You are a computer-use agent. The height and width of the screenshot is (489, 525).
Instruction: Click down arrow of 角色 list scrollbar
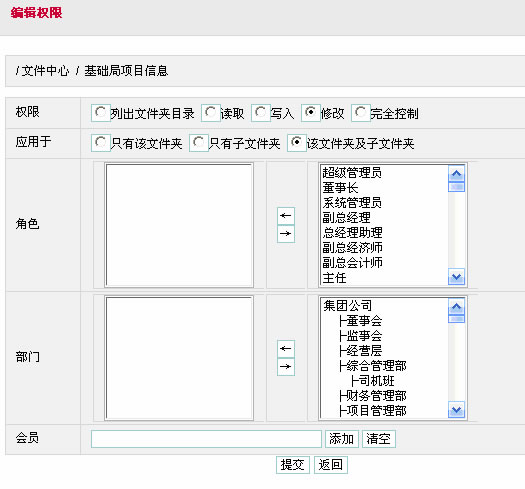(456, 277)
